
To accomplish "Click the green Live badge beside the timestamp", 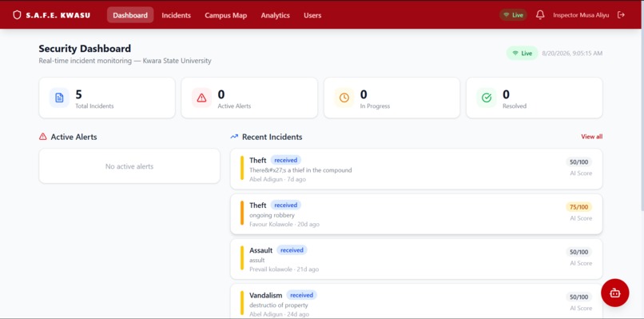I will pyautogui.click(x=522, y=53).
